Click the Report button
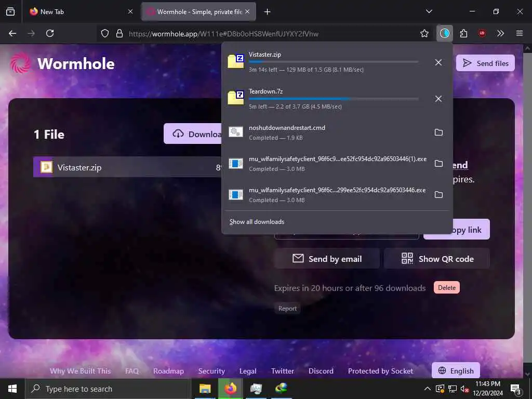This screenshot has width=532, height=399. tap(287, 309)
